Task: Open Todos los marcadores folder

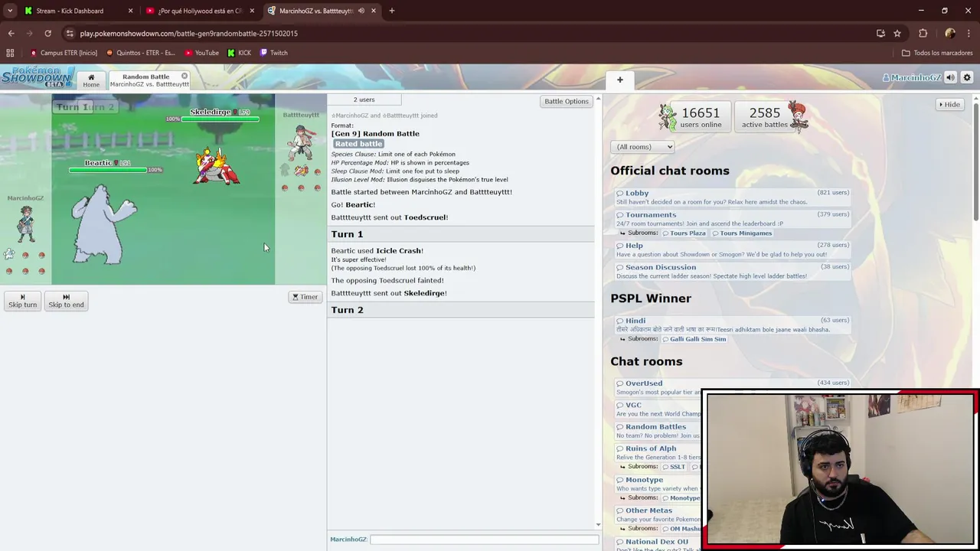Action: click(937, 53)
